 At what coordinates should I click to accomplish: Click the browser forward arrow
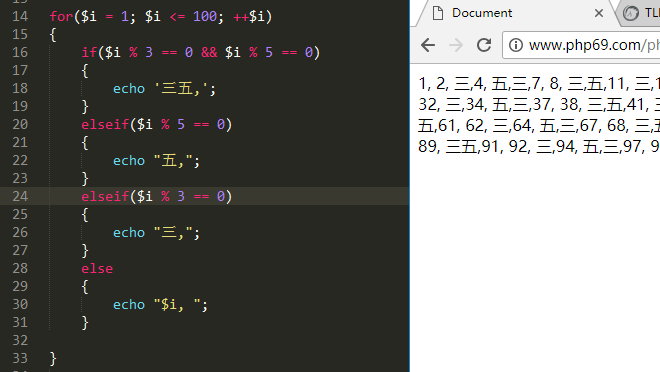456,45
